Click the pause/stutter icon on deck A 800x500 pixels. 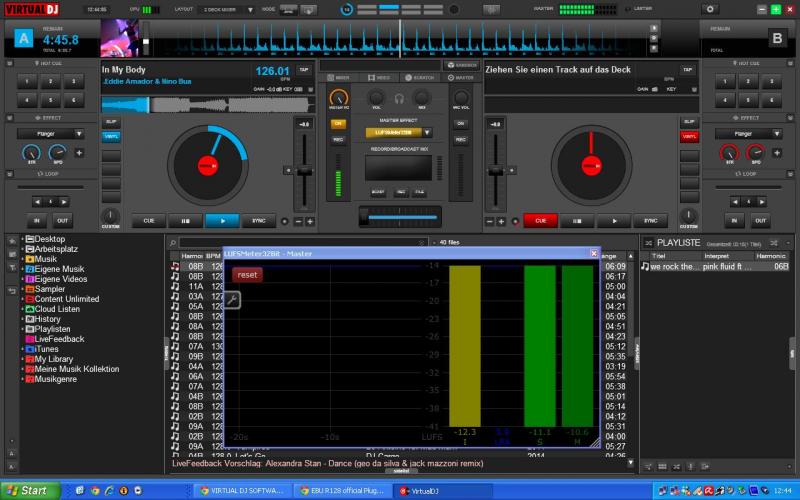(x=185, y=220)
